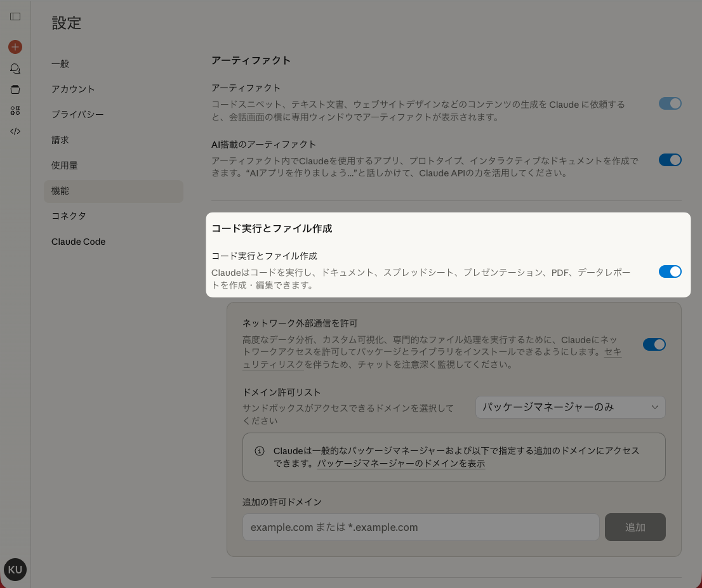Toggle the sidebar panel icon

[15, 16]
